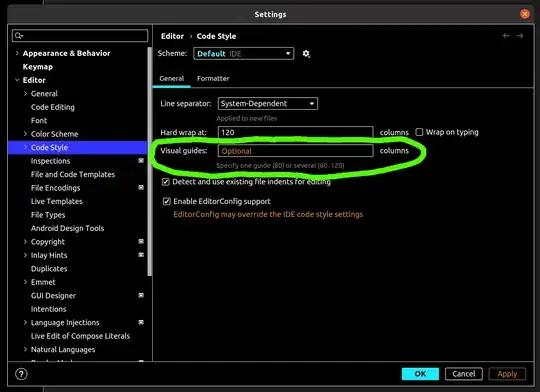This screenshot has width=540, height=392.
Task: Click the search magnifier icon
Action: (19, 35)
